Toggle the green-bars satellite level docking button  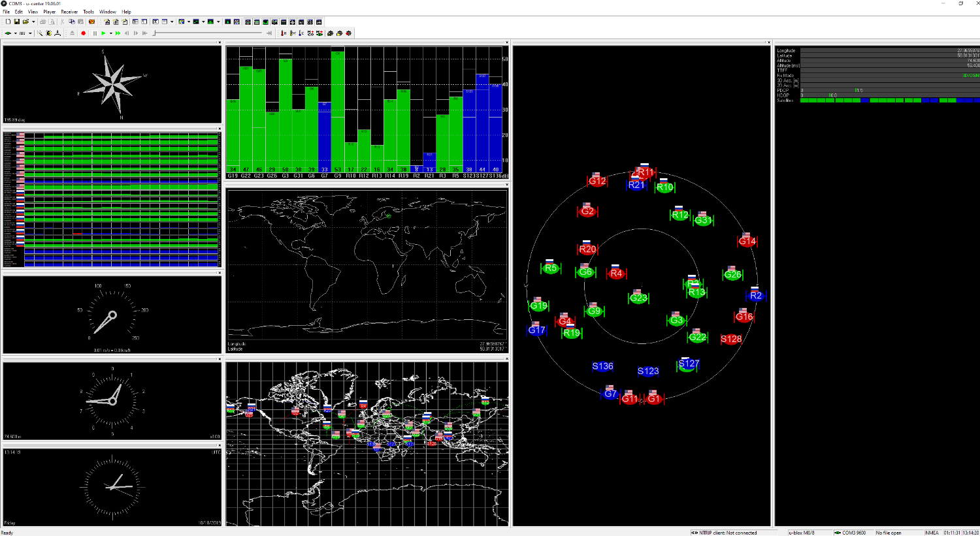tap(266, 22)
